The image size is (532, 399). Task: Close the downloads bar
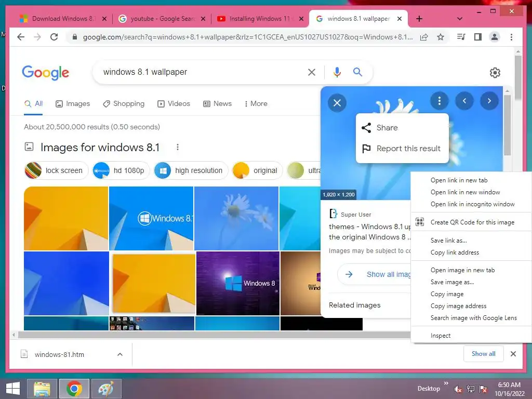tap(513, 354)
